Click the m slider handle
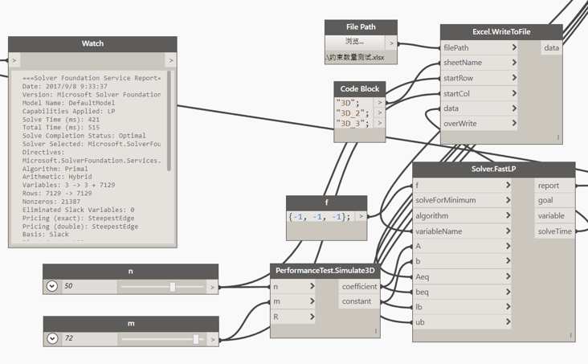The width and height of the screenshot is (588, 364). pos(196,339)
